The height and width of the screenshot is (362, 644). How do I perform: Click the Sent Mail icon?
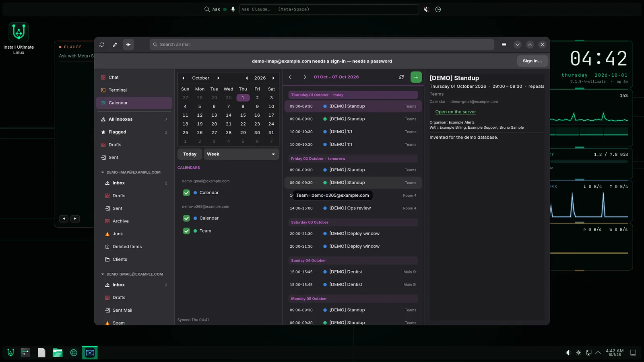(107, 311)
